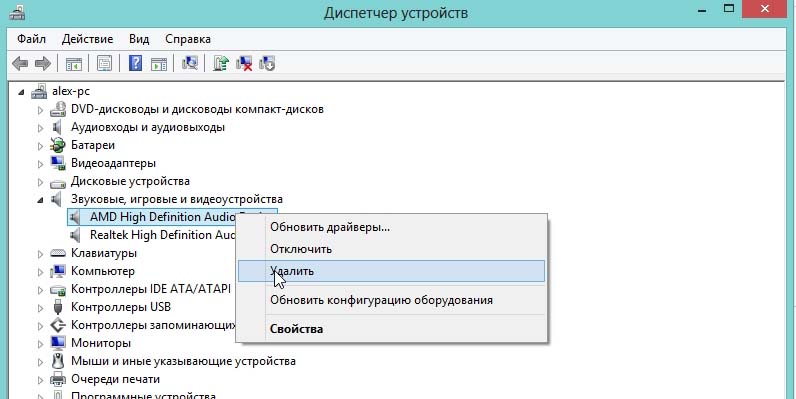Click the Очереди печати printer icon
The image size is (796, 399).
58,379
